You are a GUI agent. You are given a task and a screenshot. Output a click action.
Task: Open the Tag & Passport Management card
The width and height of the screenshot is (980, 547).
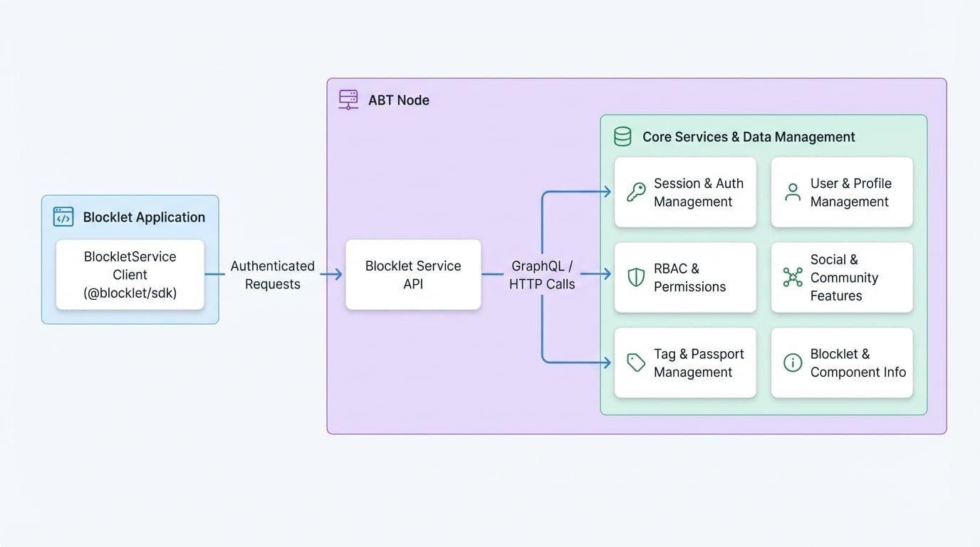685,363
